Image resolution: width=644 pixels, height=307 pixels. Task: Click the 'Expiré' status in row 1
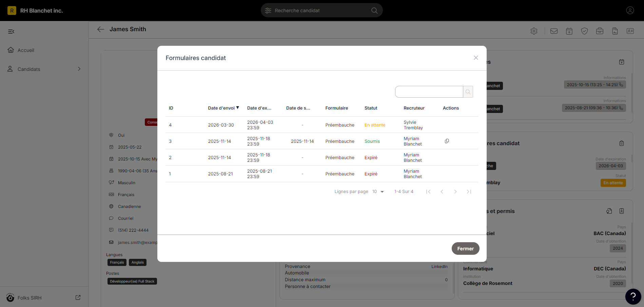371,174
